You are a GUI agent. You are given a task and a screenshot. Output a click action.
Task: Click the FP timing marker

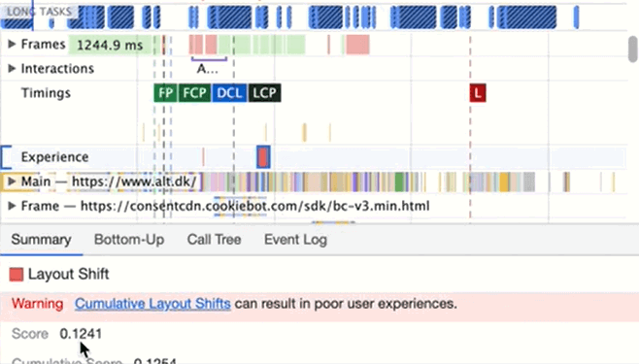(x=165, y=93)
